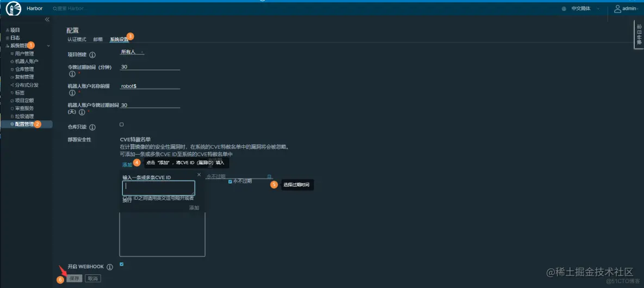This screenshot has height=288, width=644.
Task: Click the CVE ID textarea in the popup
Action: pos(158,188)
